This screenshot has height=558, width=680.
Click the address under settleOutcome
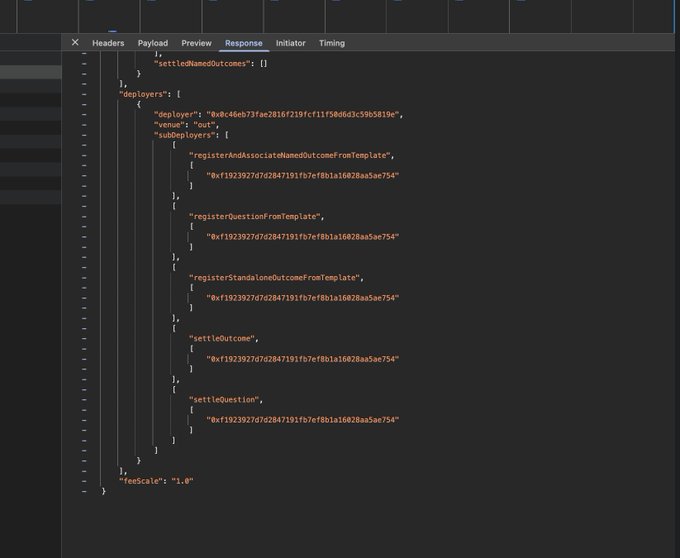pyautogui.click(x=302, y=359)
